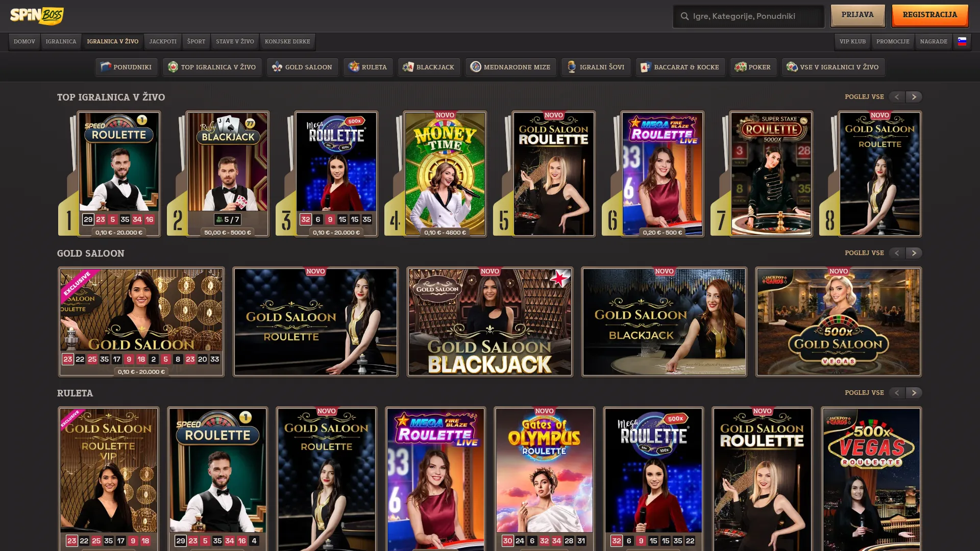Open Gold Saloon Roulette ranked number 8
Viewport: 980px width, 551px height.
(880, 173)
